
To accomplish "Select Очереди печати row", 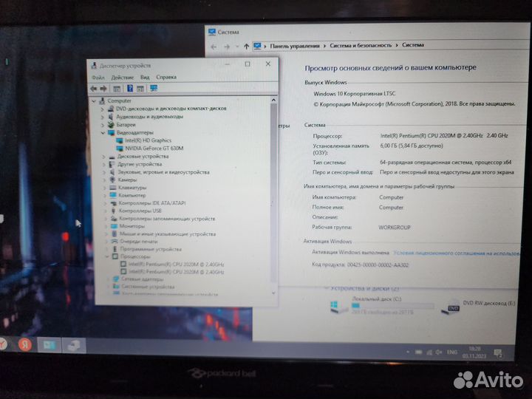I will click(x=139, y=242).
